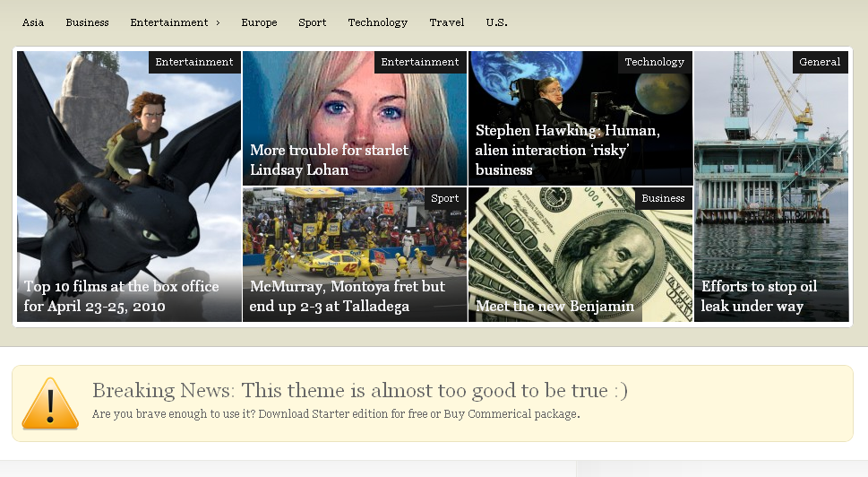Open 'Meet the new Benjamin' headline
The height and width of the screenshot is (477, 868).
point(554,307)
